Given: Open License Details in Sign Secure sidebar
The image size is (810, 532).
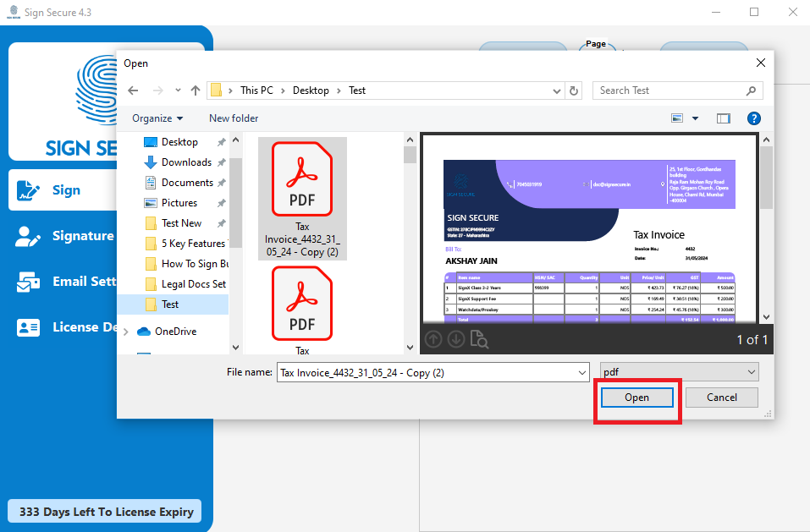Looking at the screenshot, I should (64, 327).
